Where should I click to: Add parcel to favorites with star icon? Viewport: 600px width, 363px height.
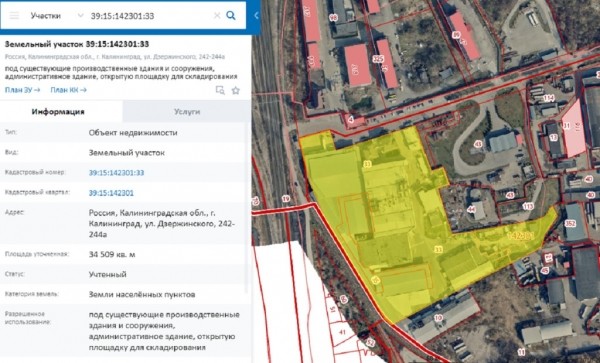pyautogui.click(x=236, y=90)
